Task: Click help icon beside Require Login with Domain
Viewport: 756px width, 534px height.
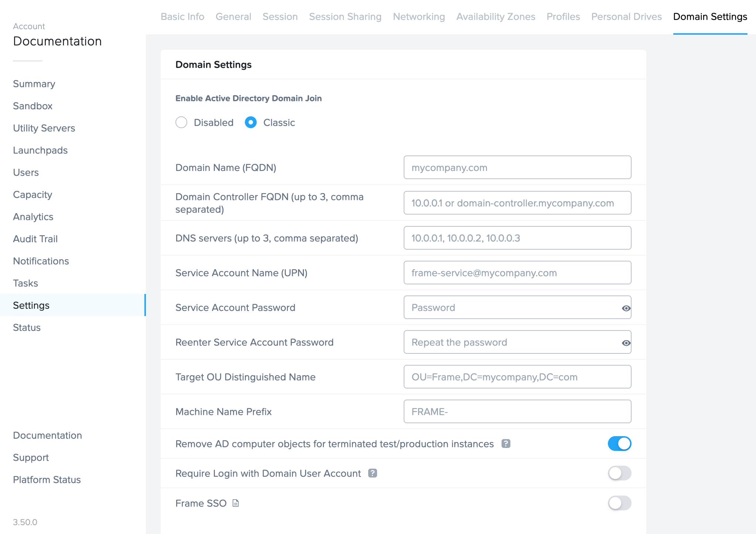Action: [373, 473]
